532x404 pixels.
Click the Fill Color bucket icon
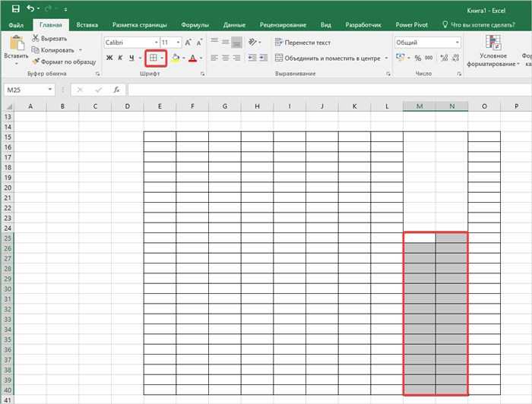click(x=176, y=58)
